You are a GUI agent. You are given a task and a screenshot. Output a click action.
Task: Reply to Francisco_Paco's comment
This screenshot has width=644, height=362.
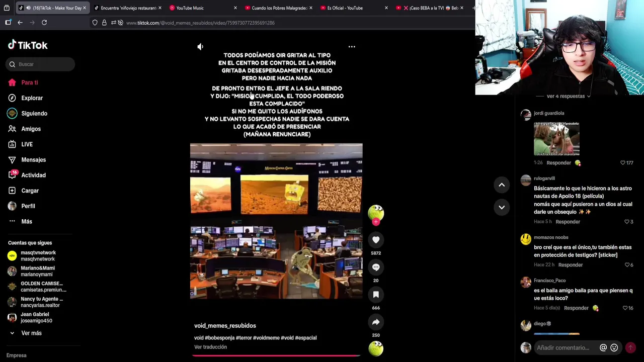(576, 308)
